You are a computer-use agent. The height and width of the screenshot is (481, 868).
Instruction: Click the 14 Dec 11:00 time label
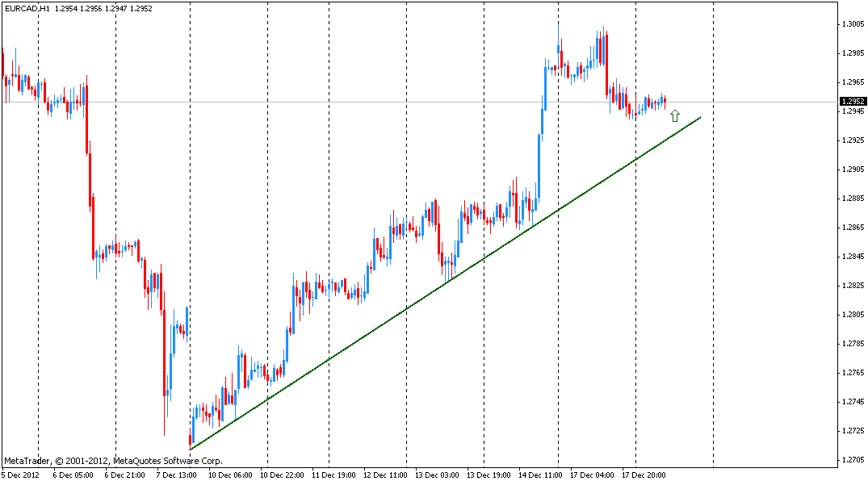point(540,475)
